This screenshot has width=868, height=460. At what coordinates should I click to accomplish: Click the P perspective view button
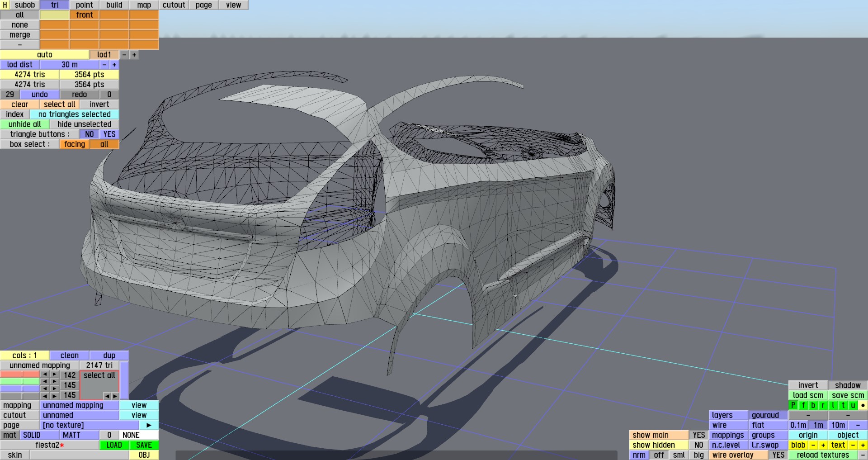[793, 405]
